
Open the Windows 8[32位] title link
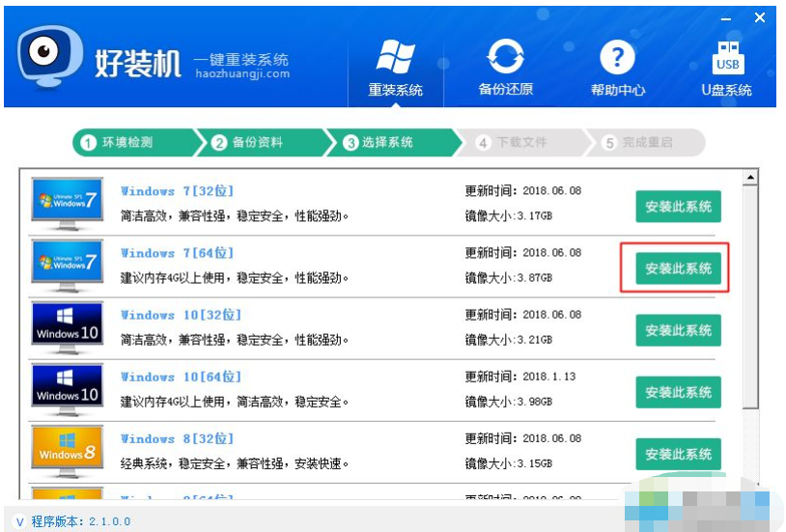[x=177, y=438]
